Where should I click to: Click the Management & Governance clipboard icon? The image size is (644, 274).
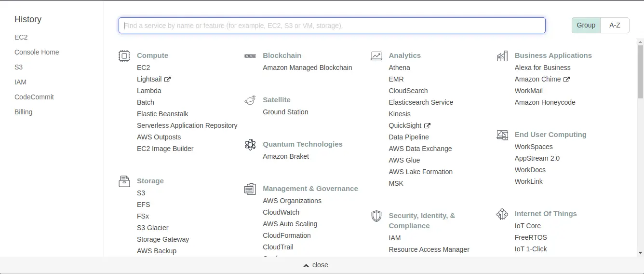click(x=250, y=189)
